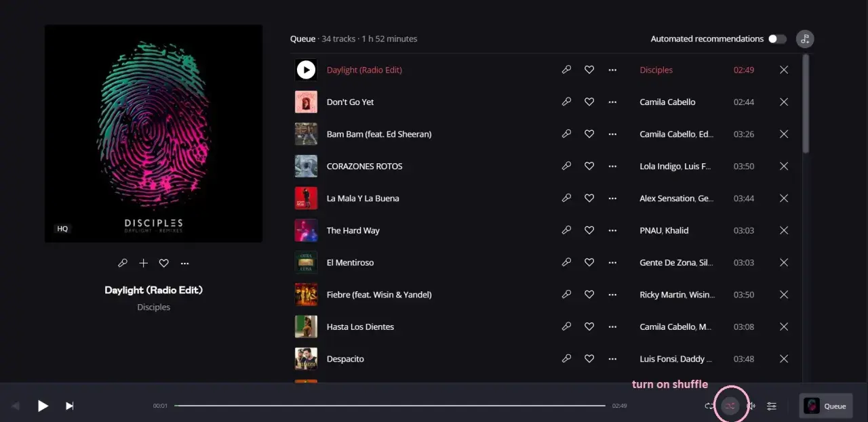Image resolution: width=868 pixels, height=422 pixels.
Task: Show lyrics for Despacito
Action: click(566, 359)
